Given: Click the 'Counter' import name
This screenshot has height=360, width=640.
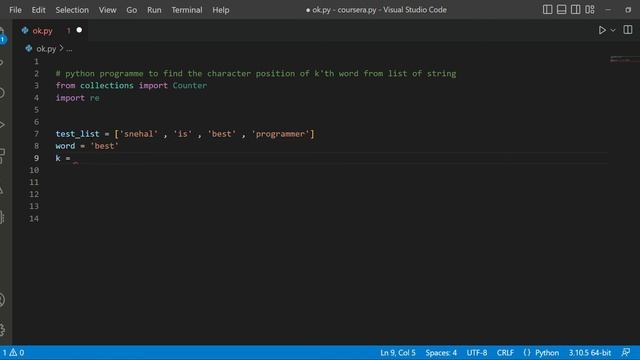Looking at the screenshot, I should [x=190, y=86].
